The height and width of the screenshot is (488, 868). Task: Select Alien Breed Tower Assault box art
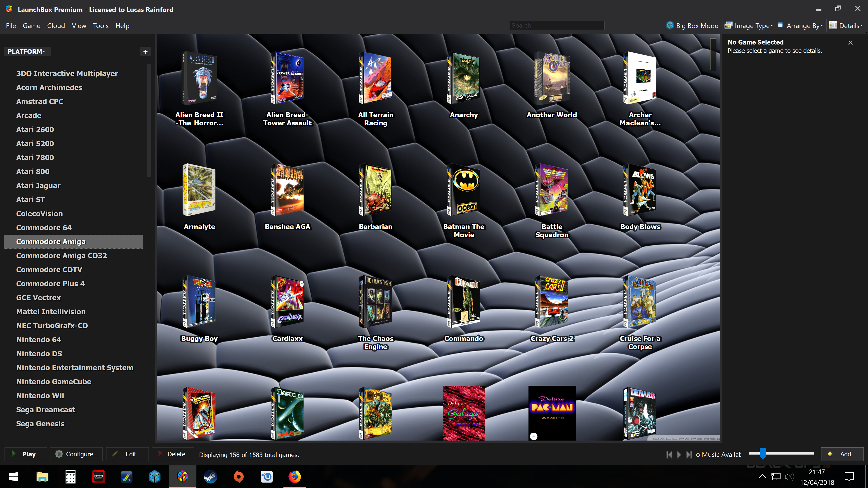click(288, 78)
